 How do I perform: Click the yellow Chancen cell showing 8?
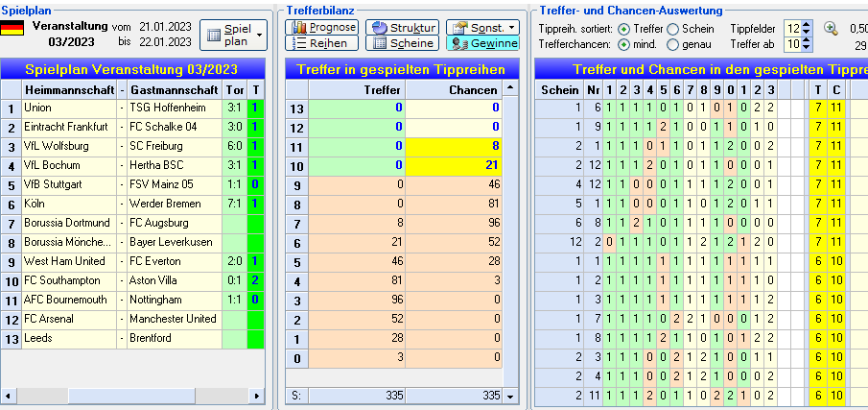454,146
